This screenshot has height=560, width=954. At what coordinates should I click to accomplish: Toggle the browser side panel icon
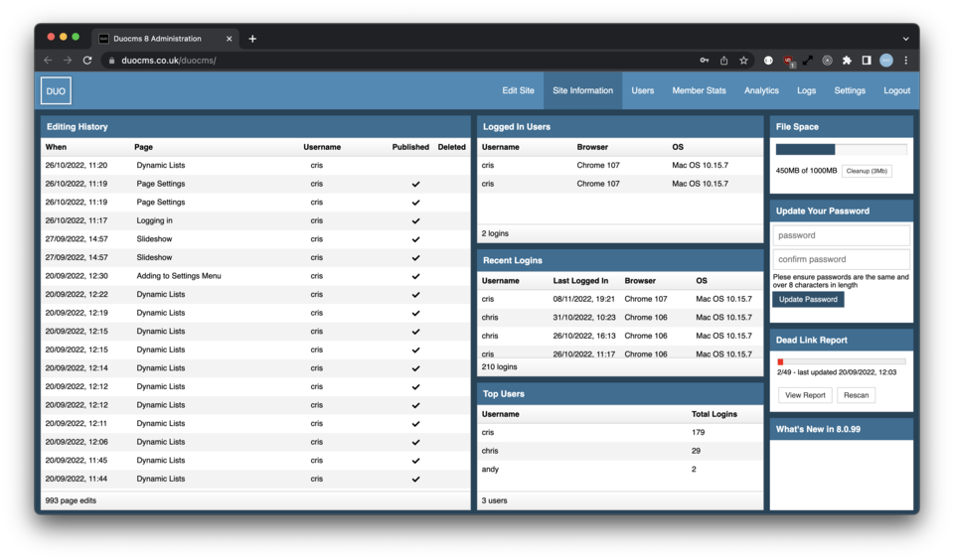tap(867, 61)
